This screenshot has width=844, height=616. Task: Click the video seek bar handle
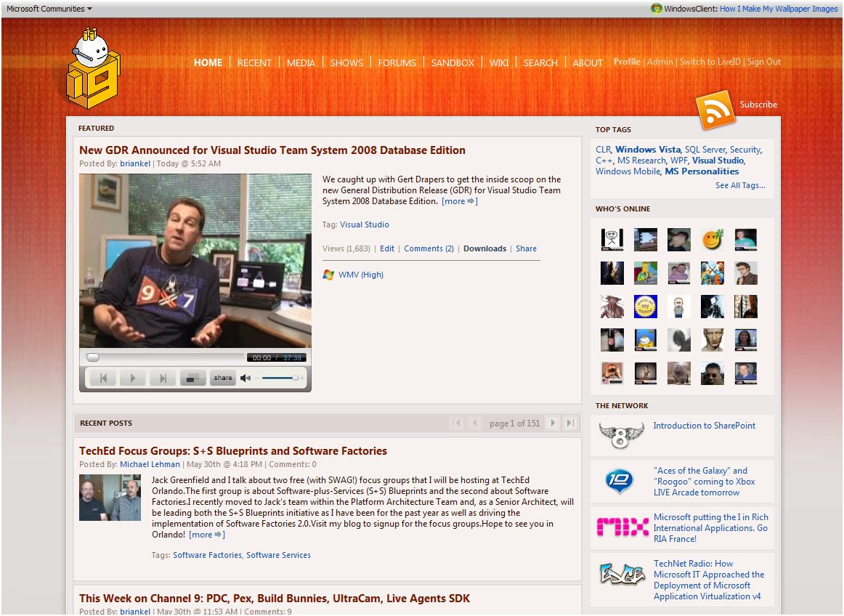click(x=93, y=357)
